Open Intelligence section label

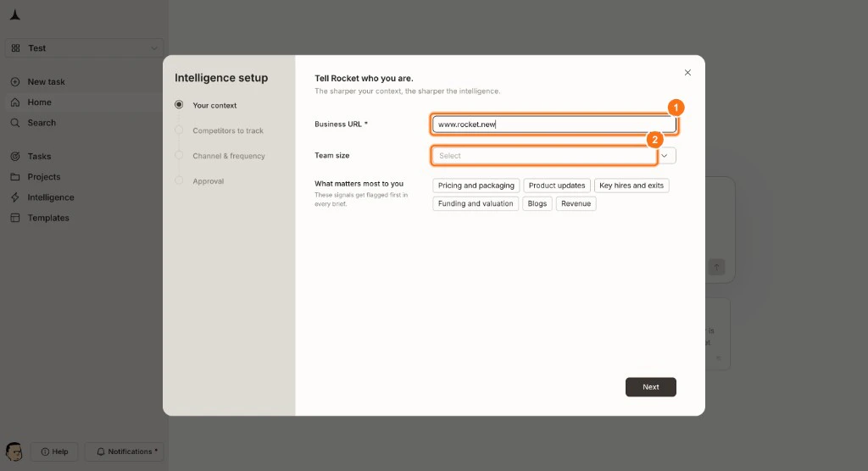tap(51, 197)
